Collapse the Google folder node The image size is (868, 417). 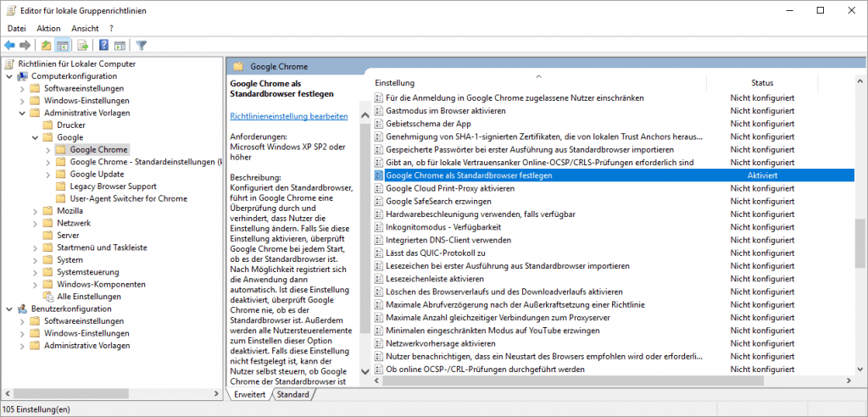(35, 137)
